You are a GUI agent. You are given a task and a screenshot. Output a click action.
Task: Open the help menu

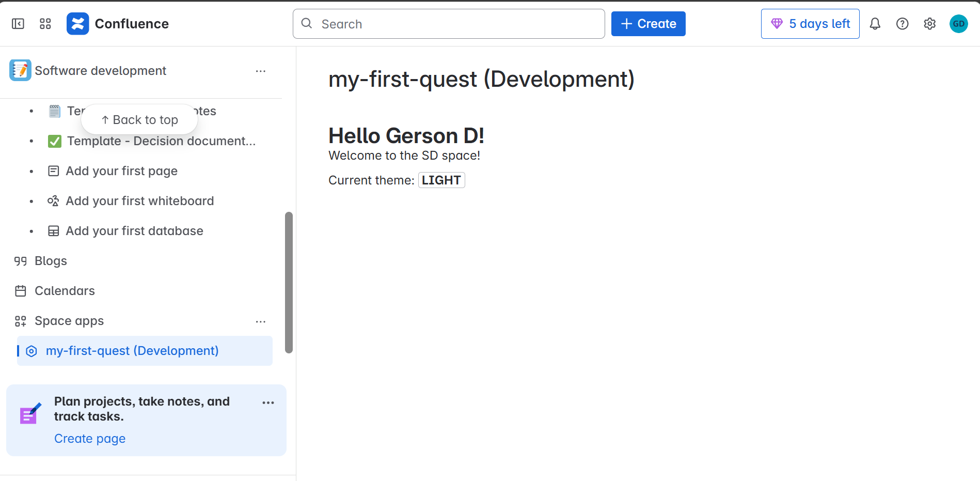click(x=903, y=24)
